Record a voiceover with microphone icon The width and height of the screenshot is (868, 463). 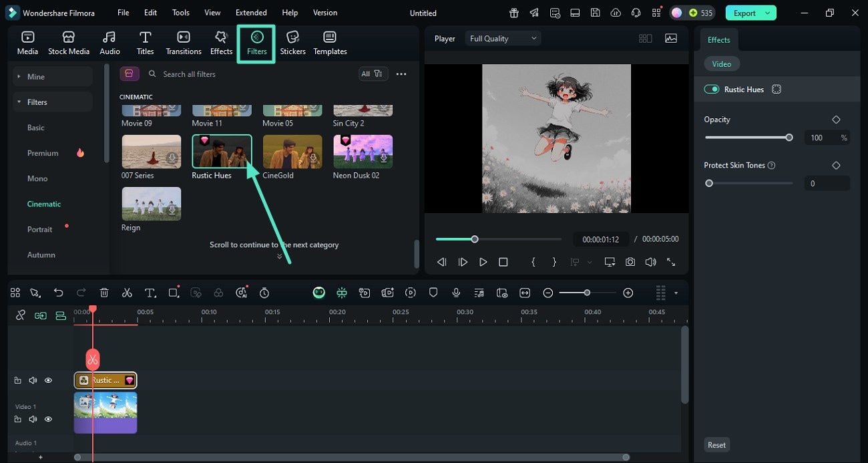456,293
